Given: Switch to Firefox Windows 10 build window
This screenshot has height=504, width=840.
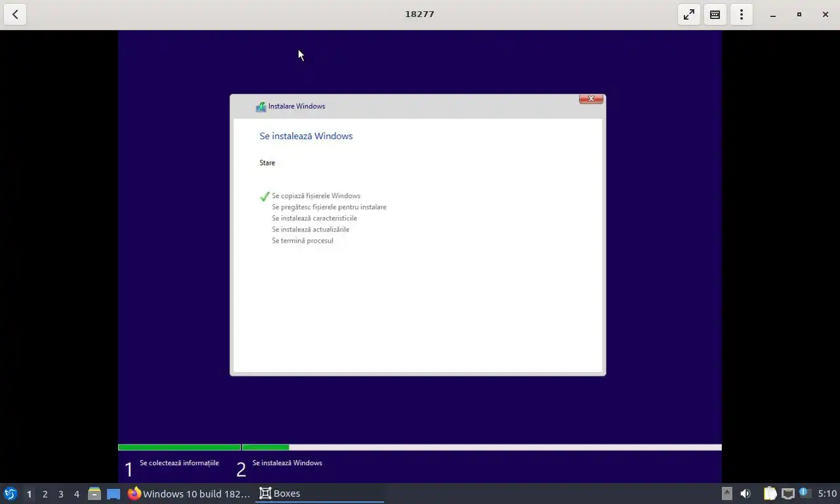Looking at the screenshot, I should tap(189, 493).
